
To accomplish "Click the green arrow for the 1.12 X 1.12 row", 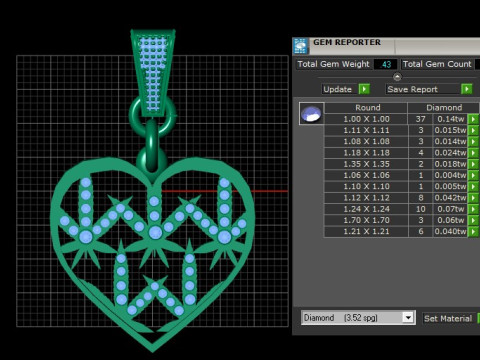I will (x=473, y=198).
